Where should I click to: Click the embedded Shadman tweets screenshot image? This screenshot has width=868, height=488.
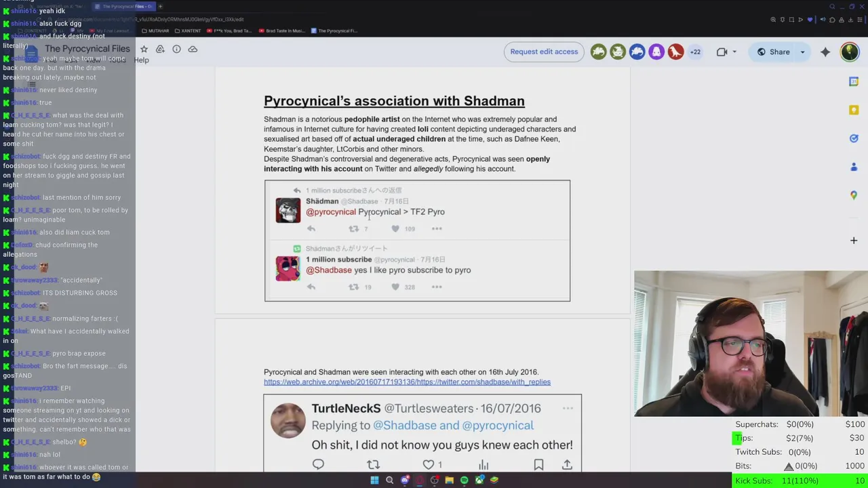[417, 241]
